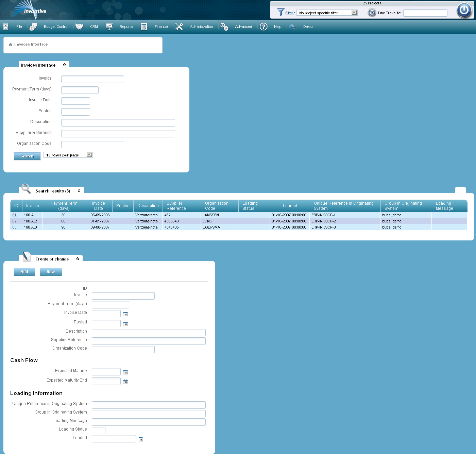
Task: Open calendar picker for Expected Maturity End
Action: [125, 382]
